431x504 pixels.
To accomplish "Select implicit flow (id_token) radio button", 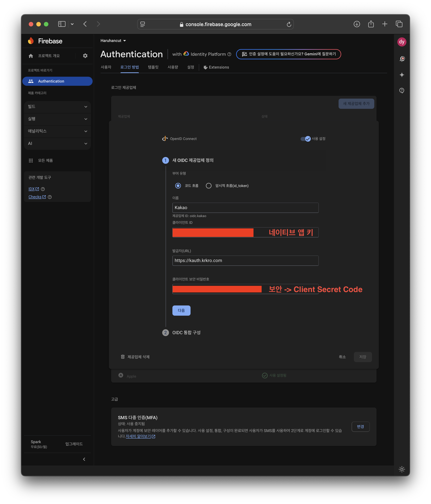I will [209, 186].
